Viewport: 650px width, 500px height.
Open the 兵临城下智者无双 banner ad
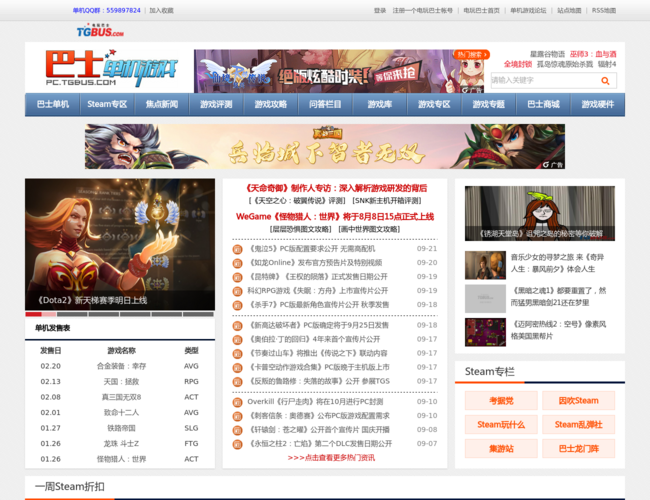pyautogui.click(x=325, y=146)
